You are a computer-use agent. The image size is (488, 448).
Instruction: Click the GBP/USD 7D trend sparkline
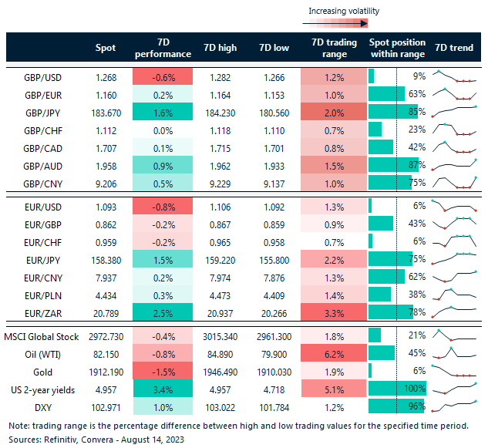click(x=454, y=76)
